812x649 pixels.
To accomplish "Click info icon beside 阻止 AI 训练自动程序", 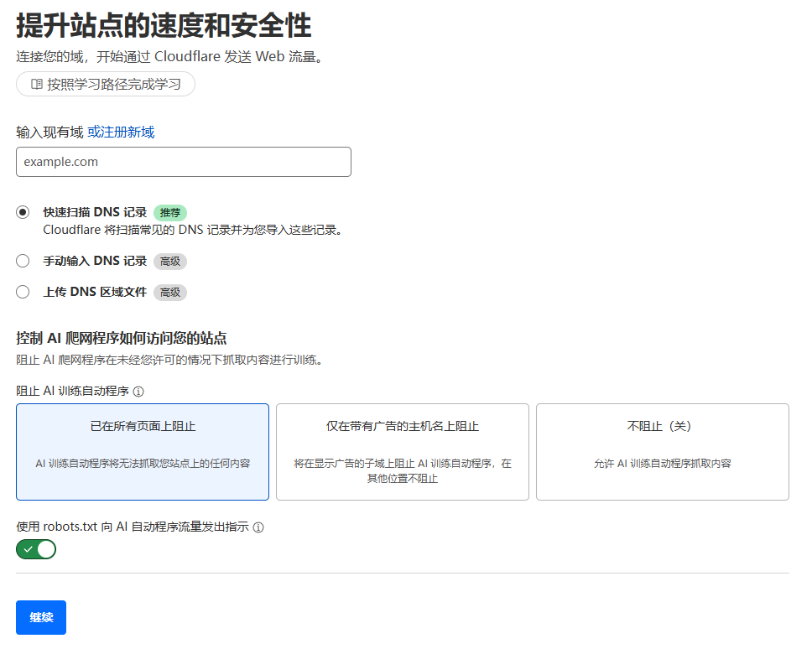I will tap(138, 392).
